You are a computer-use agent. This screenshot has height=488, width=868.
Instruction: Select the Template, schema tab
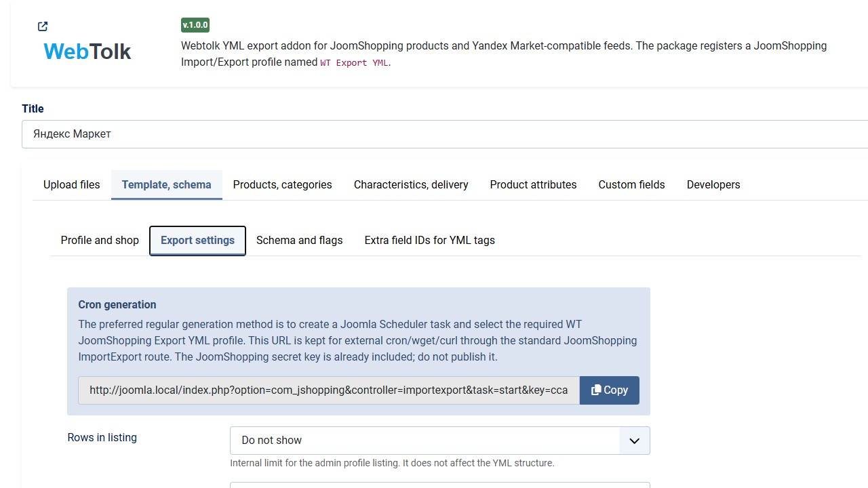167,184
